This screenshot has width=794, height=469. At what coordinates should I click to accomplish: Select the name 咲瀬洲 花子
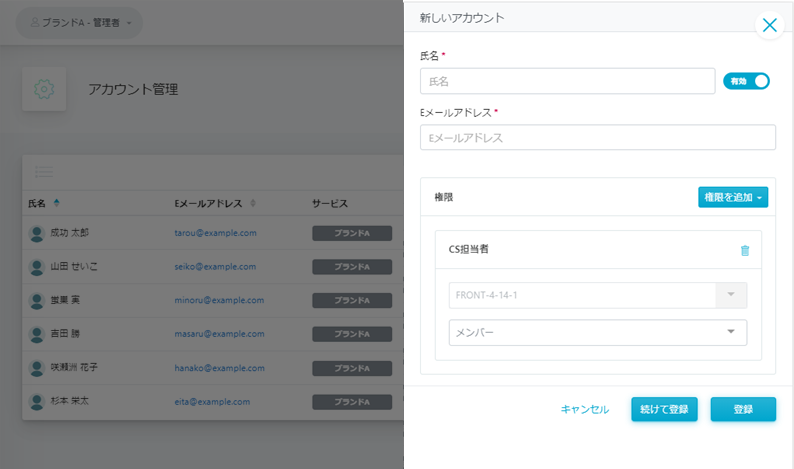(74, 367)
